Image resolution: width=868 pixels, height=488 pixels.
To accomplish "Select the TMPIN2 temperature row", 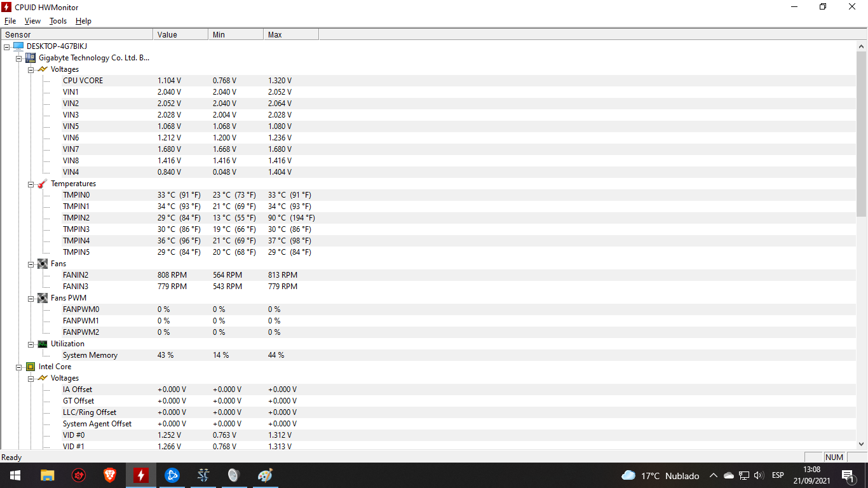I will (x=459, y=218).
